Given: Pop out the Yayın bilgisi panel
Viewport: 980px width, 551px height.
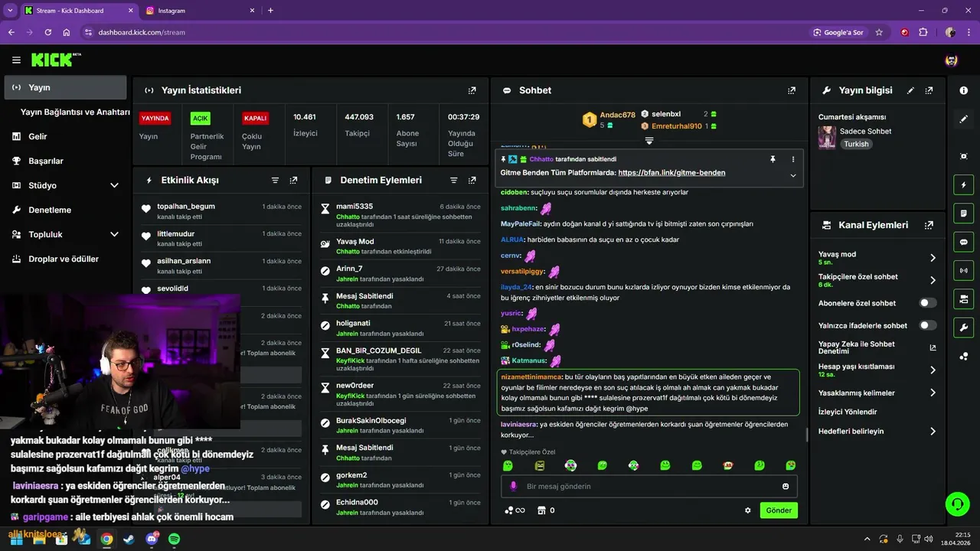Looking at the screenshot, I should coord(929,90).
